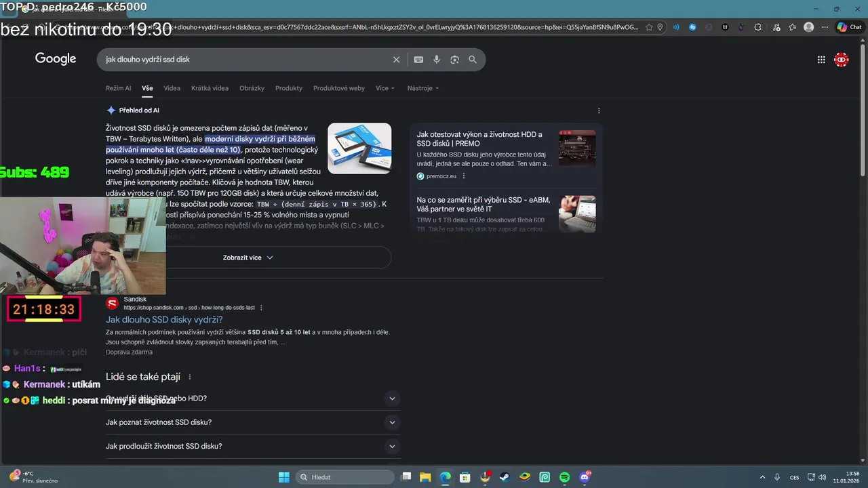
Task: Switch to the 'Videa' tab
Action: pyautogui.click(x=172, y=88)
